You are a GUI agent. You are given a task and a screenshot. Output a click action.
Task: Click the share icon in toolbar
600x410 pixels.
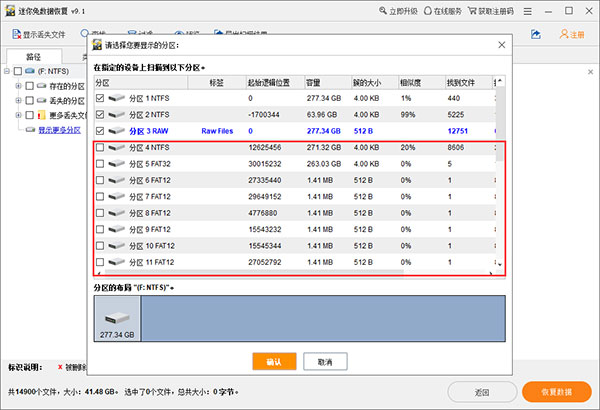pyautogui.click(x=535, y=35)
